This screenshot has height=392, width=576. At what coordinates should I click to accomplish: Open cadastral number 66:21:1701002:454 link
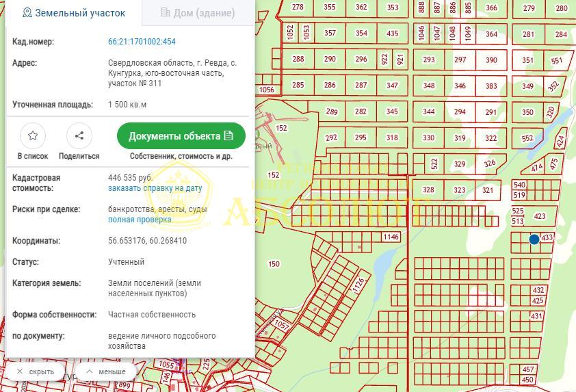142,42
